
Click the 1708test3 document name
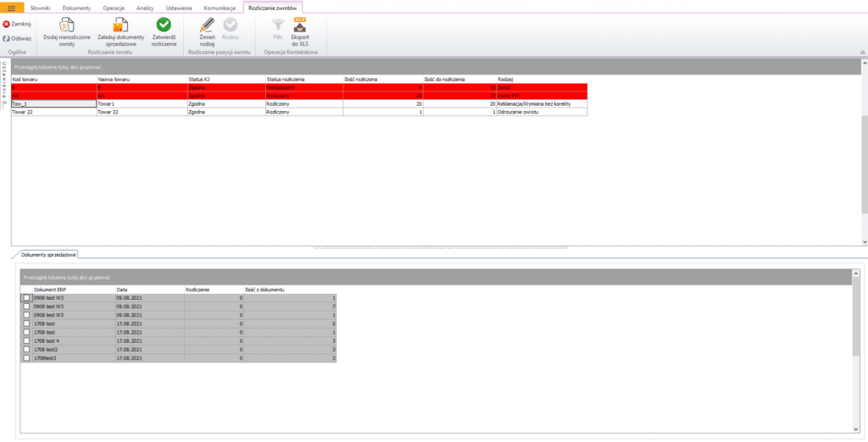73,358
